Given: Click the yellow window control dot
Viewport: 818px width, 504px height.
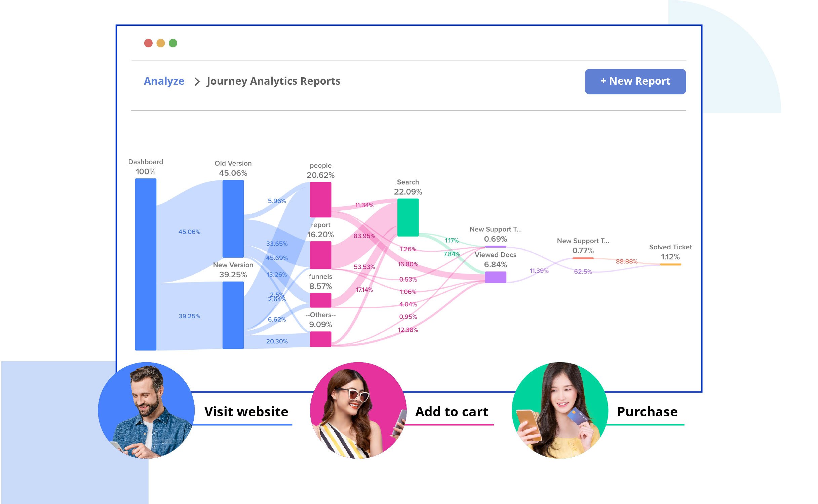Looking at the screenshot, I should [161, 43].
